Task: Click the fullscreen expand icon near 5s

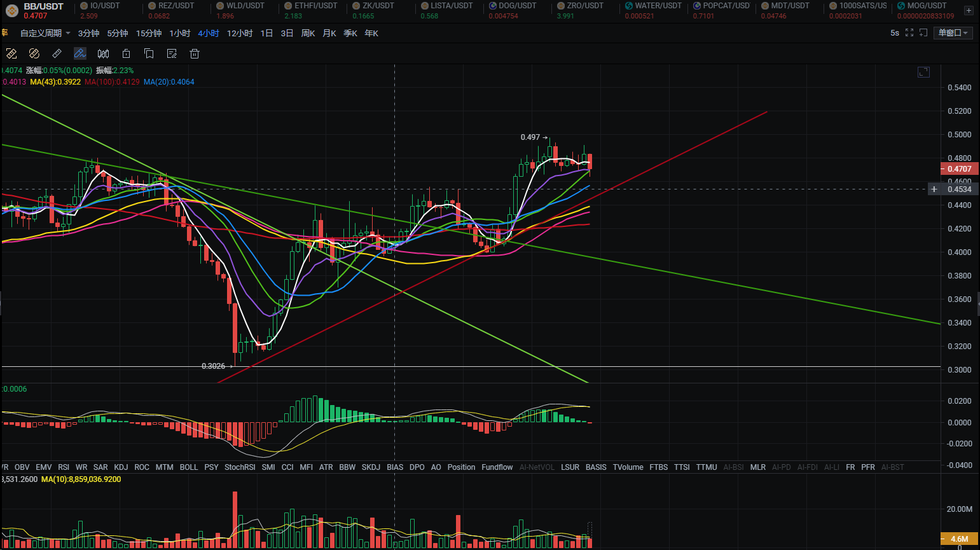Action: point(909,33)
